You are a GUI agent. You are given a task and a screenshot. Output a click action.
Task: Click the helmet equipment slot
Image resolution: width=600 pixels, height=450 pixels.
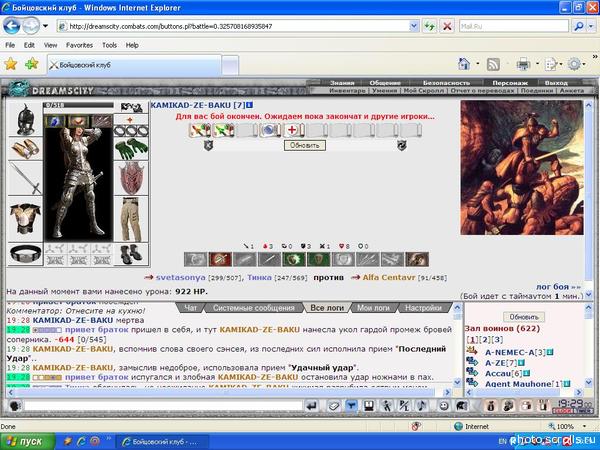click(25, 119)
